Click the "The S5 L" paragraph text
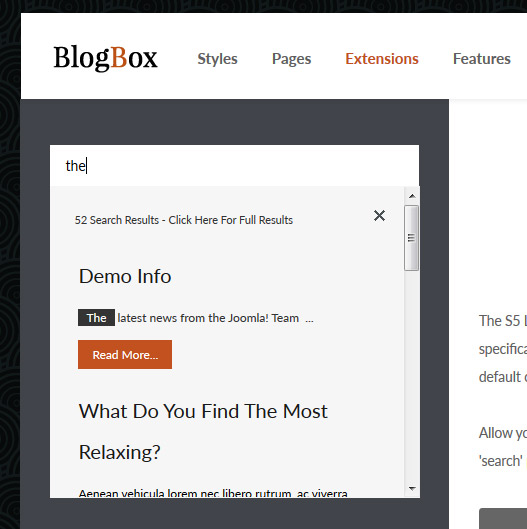Screen dimensions: 527x529 tap(503, 321)
